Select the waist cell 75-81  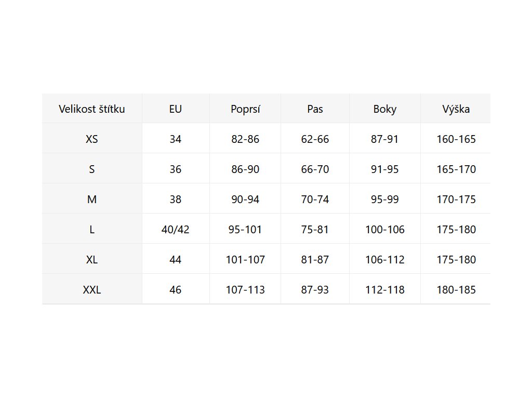tap(315, 230)
